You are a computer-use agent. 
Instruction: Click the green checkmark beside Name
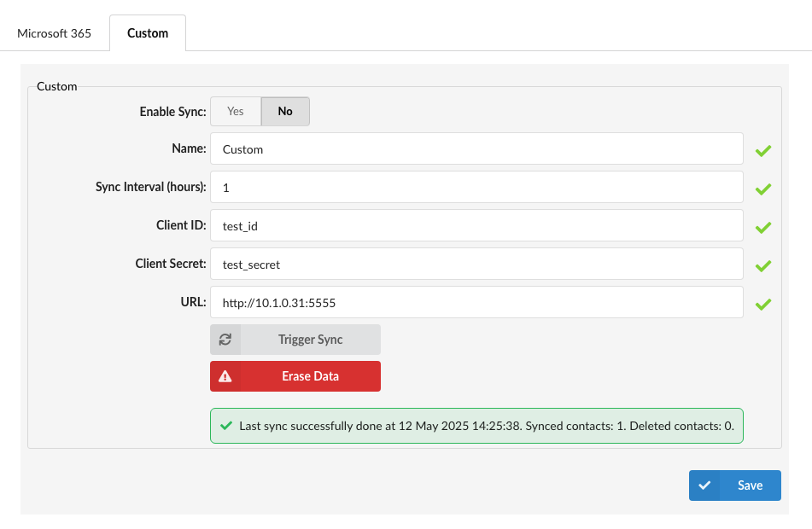(x=762, y=151)
